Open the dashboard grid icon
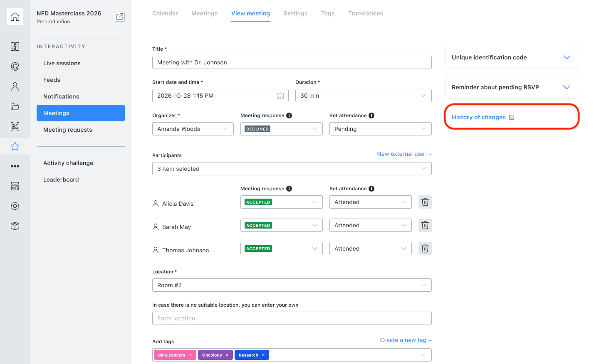The image size is (599, 364). coord(15,47)
